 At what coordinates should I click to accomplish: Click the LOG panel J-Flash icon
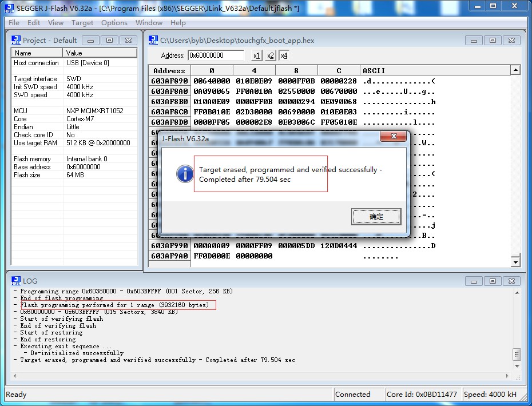pos(16,281)
